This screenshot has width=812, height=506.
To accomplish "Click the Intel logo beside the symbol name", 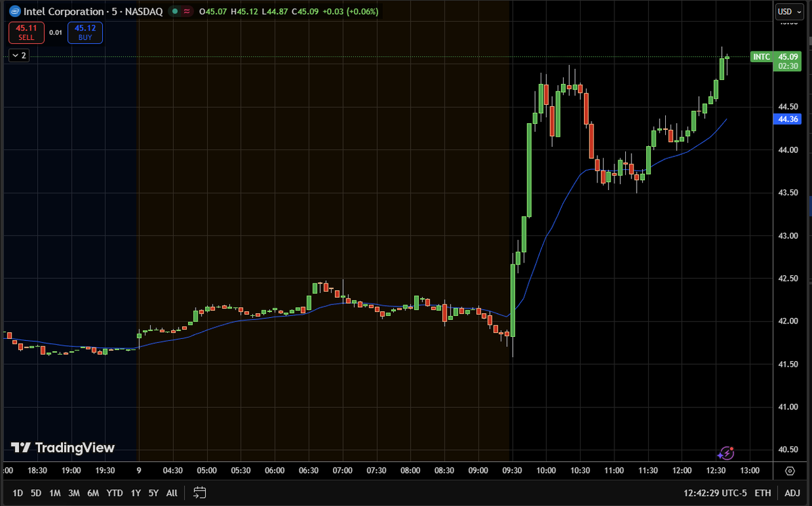I will tap(14, 12).
